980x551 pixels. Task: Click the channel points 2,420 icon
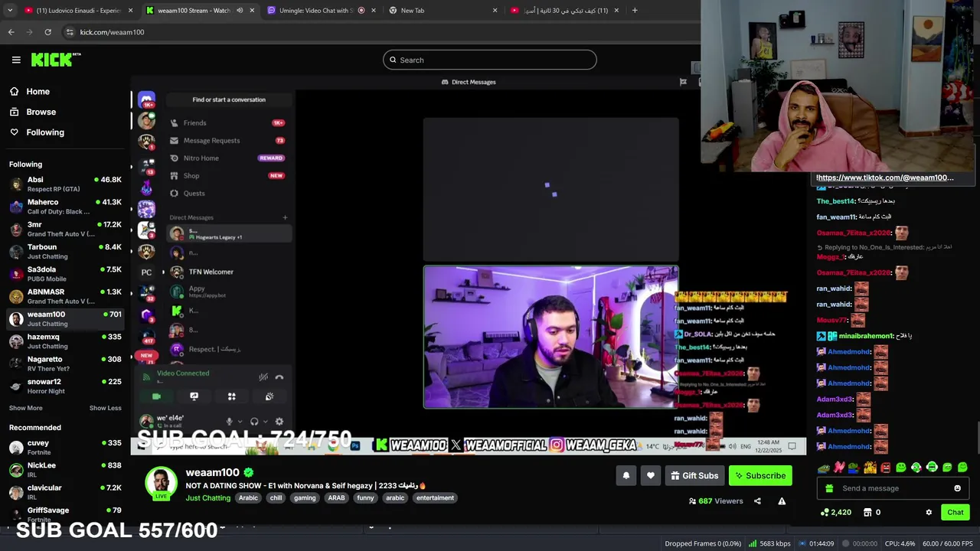point(825,512)
